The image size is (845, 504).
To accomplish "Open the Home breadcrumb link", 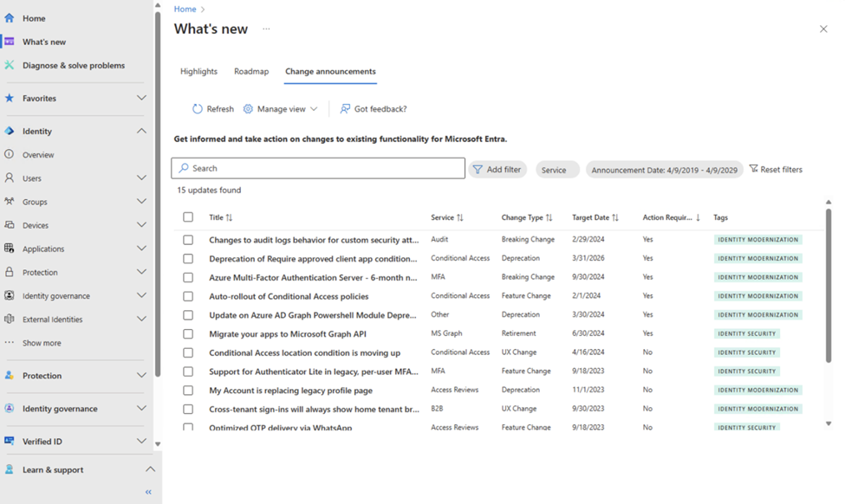I will click(185, 9).
